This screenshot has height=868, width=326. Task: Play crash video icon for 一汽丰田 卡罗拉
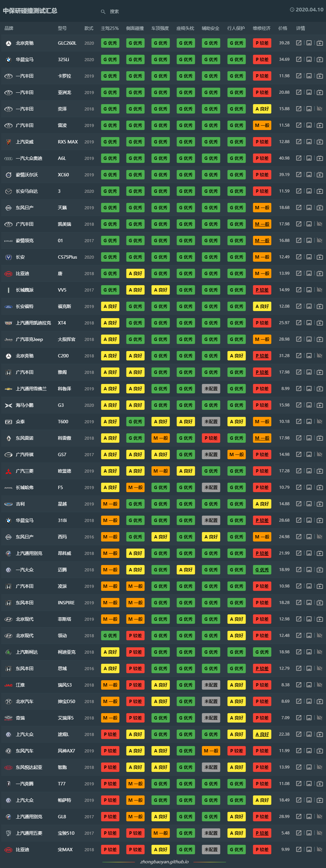pos(320,76)
